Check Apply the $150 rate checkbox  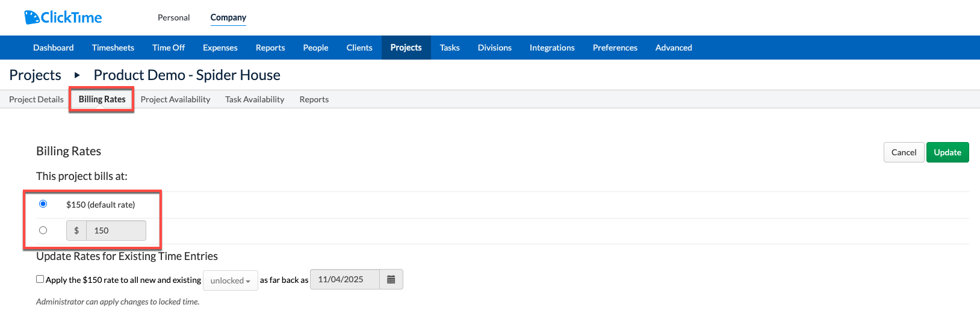[x=40, y=279]
